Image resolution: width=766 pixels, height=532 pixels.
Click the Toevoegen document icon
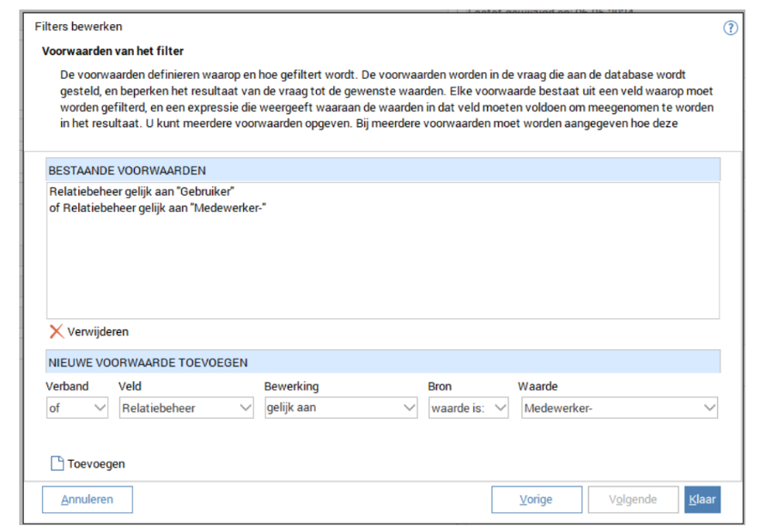pos(57,463)
